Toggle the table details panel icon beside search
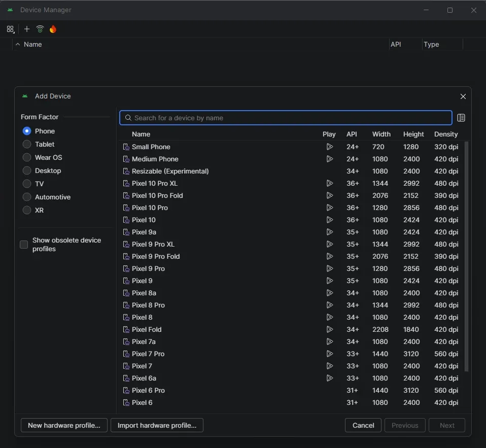Viewport: 486px width, 448px height. 461,118
